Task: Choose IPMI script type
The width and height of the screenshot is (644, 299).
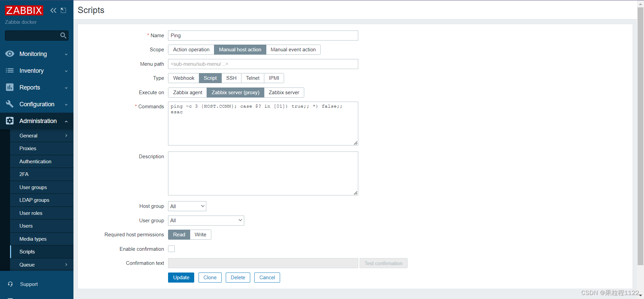Action: pos(274,78)
